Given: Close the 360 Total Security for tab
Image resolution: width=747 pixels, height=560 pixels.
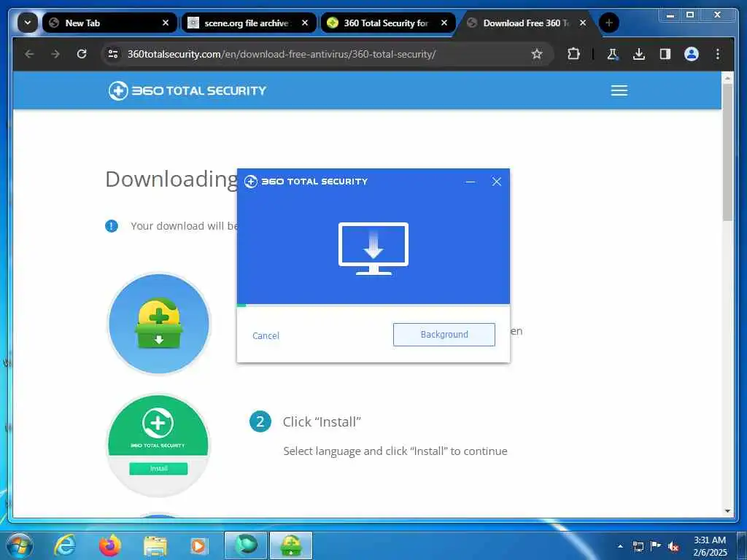Looking at the screenshot, I should point(444,23).
